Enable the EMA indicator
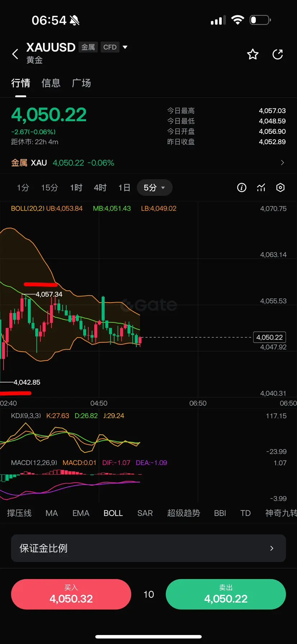Viewport: 297px width, 644px height. 81,513
